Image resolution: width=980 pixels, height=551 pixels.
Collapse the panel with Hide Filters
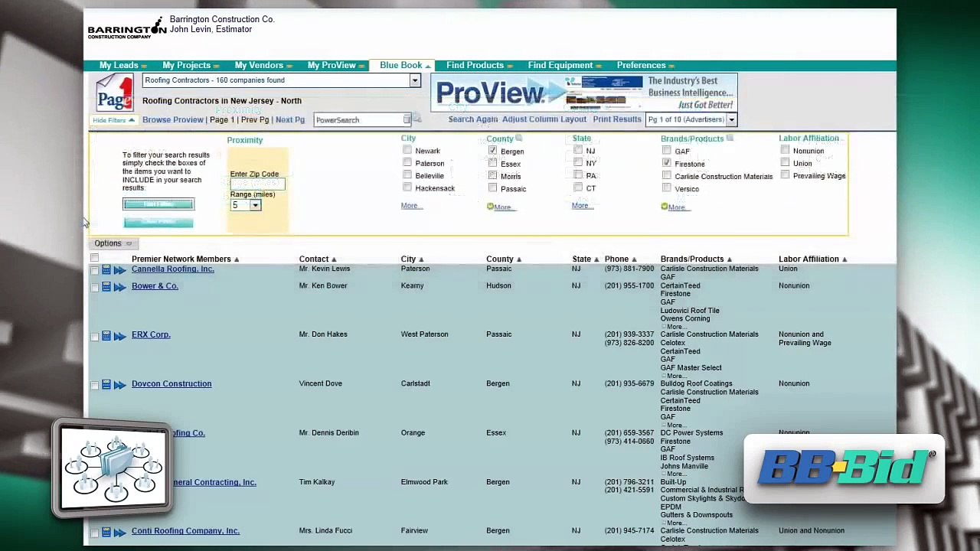point(113,120)
